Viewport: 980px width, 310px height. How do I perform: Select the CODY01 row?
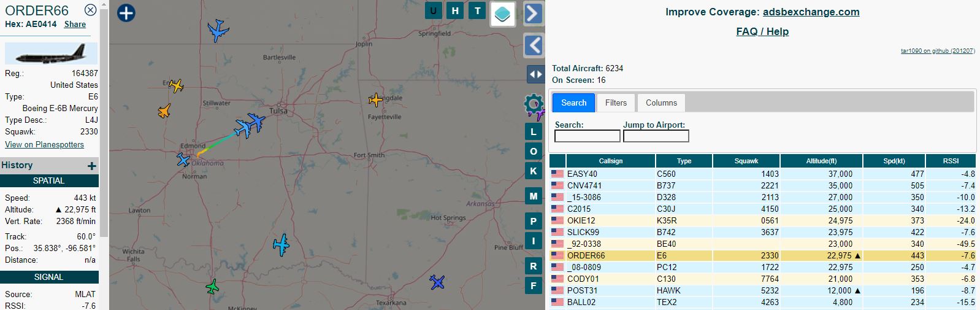(x=763, y=279)
